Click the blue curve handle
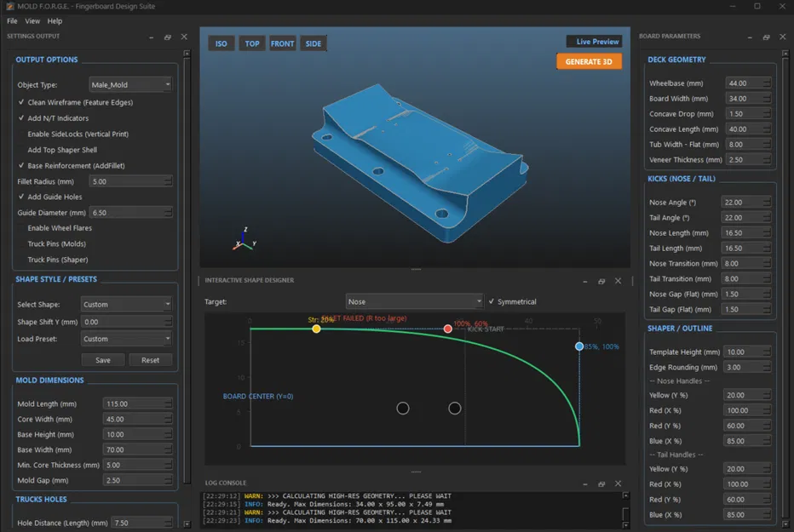The height and width of the screenshot is (532, 794). [x=579, y=346]
